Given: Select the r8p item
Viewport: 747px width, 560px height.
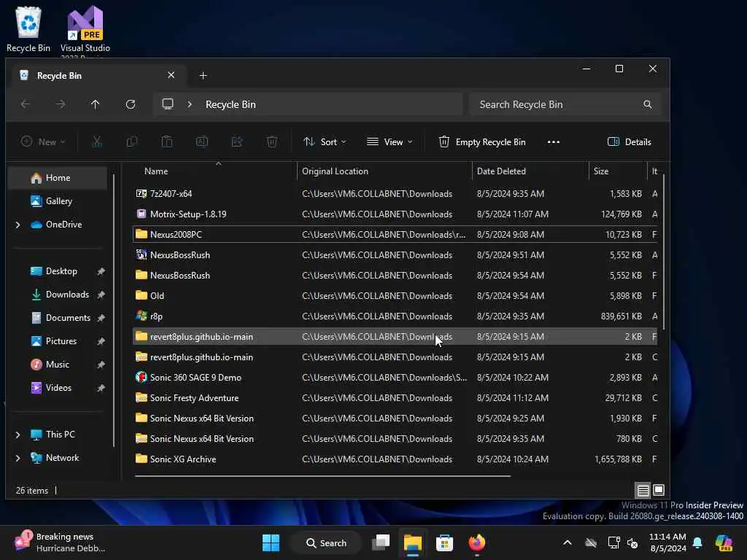Looking at the screenshot, I should point(395,316).
